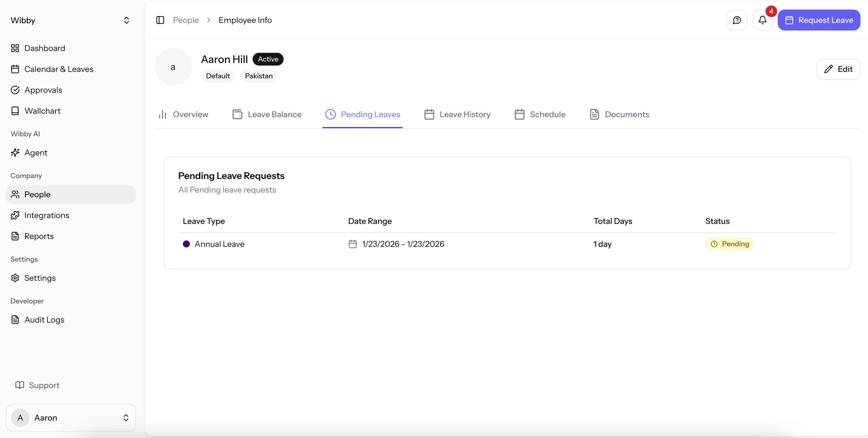Image resolution: width=868 pixels, height=438 pixels.
Task: Launch the Wibby AI Agent
Action: (x=36, y=152)
